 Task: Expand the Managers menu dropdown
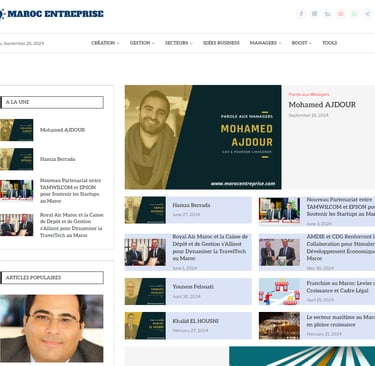[x=265, y=43]
